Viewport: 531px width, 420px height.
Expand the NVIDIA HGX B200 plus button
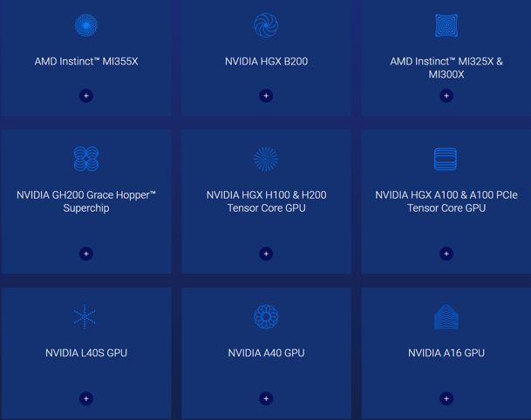click(266, 96)
